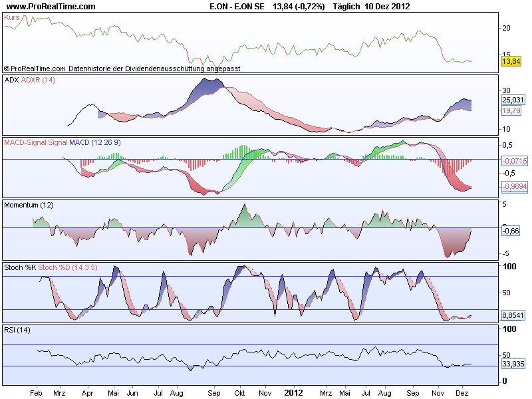The height and width of the screenshot is (399, 532).
Task: Click the E.ON - E.ON SE title
Action: pyautogui.click(x=237, y=7)
